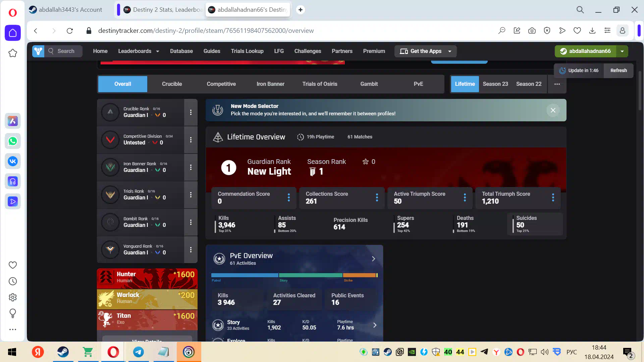The width and height of the screenshot is (644, 362).
Task: Open Collections Score options dots
Action: 377,197
